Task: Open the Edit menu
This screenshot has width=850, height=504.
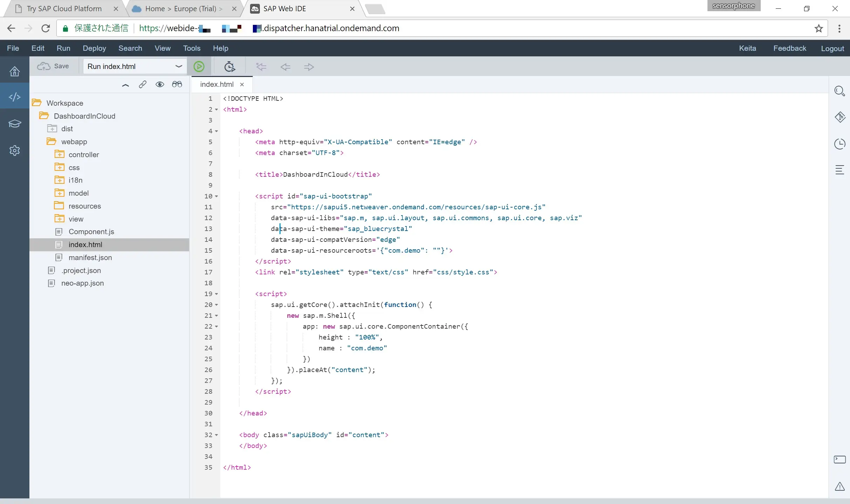Action: [x=38, y=48]
